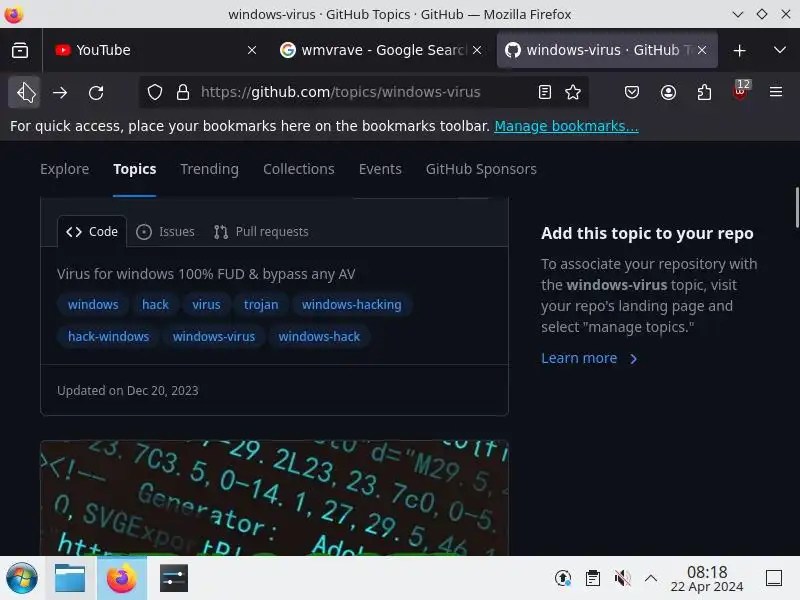The width and height of the screenshot is (800, 600).
Task: Open the clipboard tray icon
Action: (592, 578)
